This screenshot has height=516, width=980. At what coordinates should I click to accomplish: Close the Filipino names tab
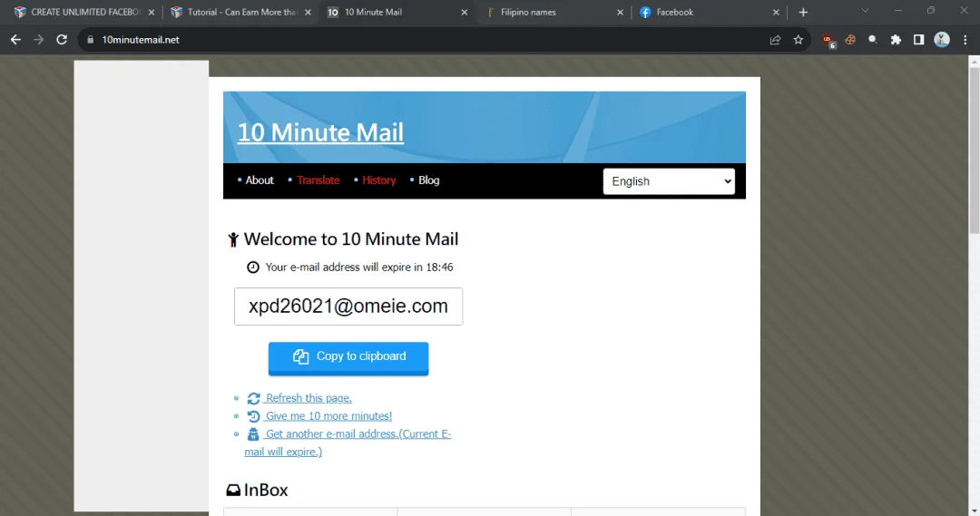point(620,12)
